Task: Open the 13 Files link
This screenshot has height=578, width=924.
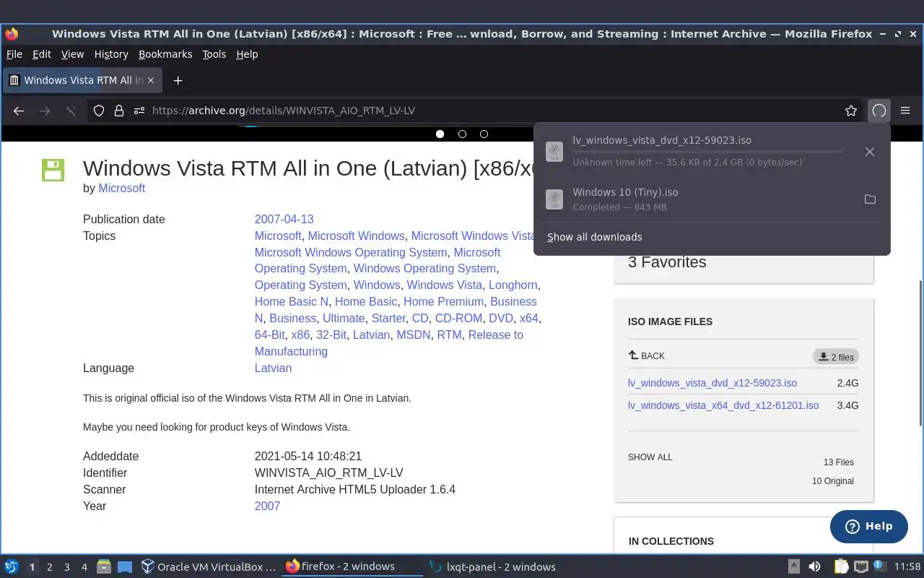Action: 839,462
